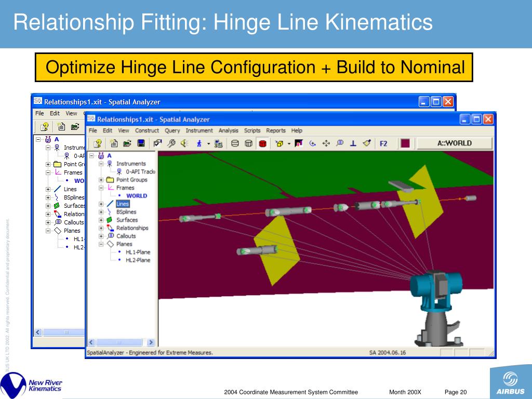This screenshot has width=532, height=399.
Task: Expand Surfaces node in front tree
Action: 101,220
